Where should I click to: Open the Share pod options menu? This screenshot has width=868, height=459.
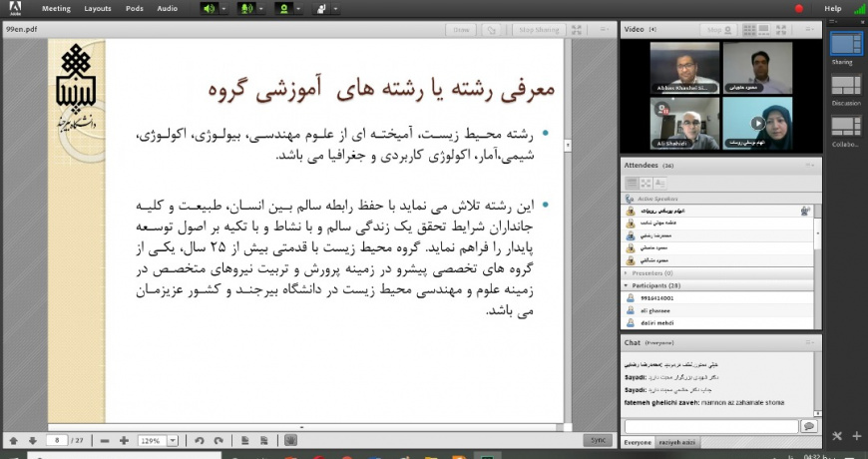[605, 30]
